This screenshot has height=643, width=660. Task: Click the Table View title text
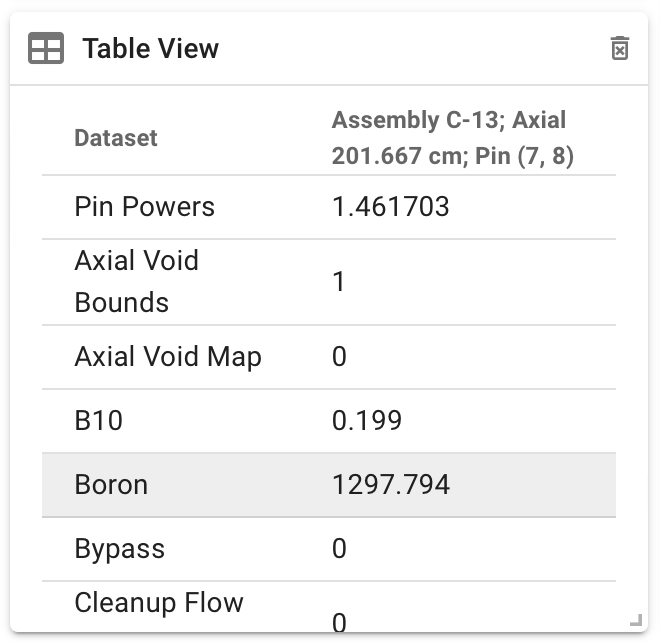click(151, 48)
